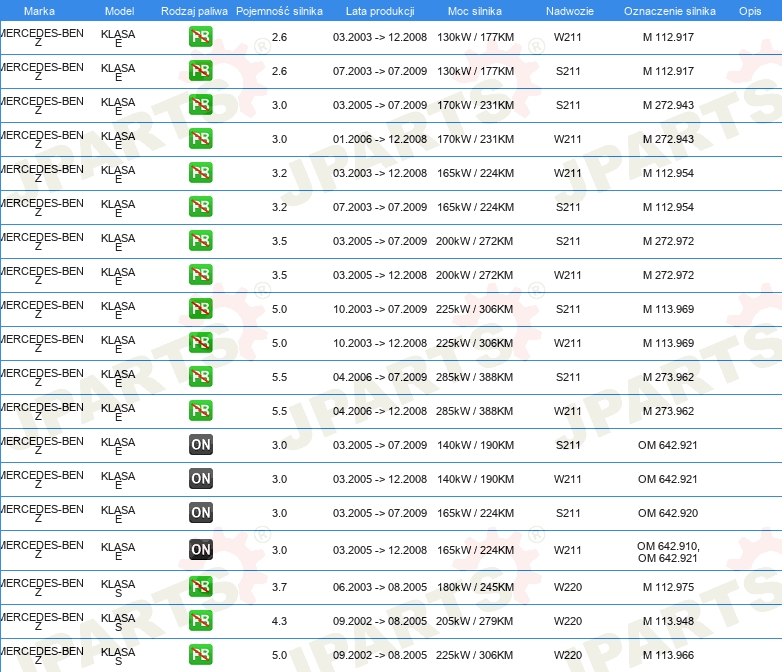782x672 pixels.
Task: Click engine capacity 4.3
Action: pyautogui.click(x=279, y=621)
